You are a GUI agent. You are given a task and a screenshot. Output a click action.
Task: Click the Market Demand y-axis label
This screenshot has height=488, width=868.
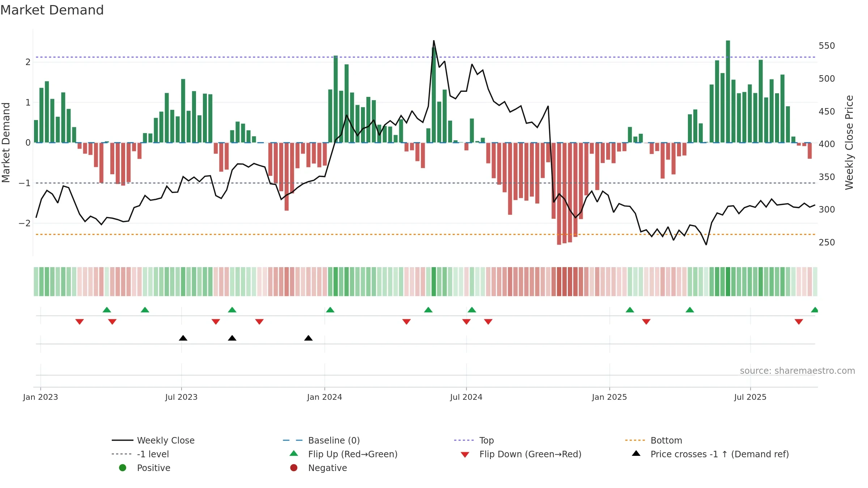(6, 142)
